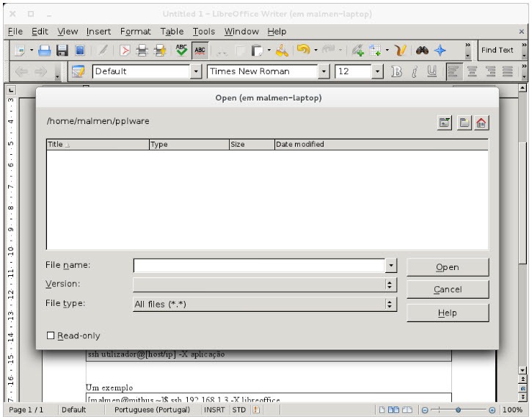Expand the Paste options dropdown arrow

pos(269,50)
